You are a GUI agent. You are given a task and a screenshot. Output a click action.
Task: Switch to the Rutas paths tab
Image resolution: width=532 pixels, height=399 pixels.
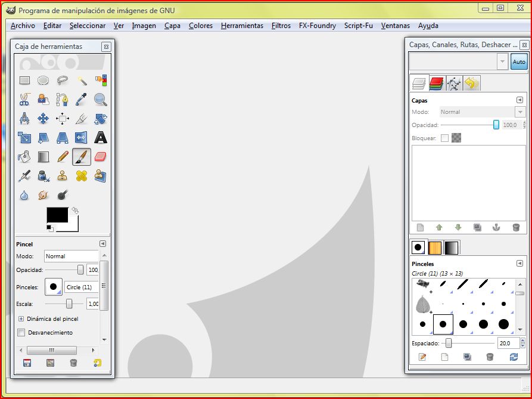(x=454, y=83)
